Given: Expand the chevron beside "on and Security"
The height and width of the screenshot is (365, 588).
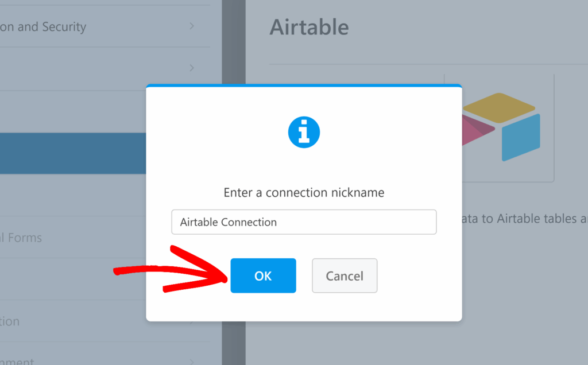Looking at the screenshot, I should pos(192,26).
